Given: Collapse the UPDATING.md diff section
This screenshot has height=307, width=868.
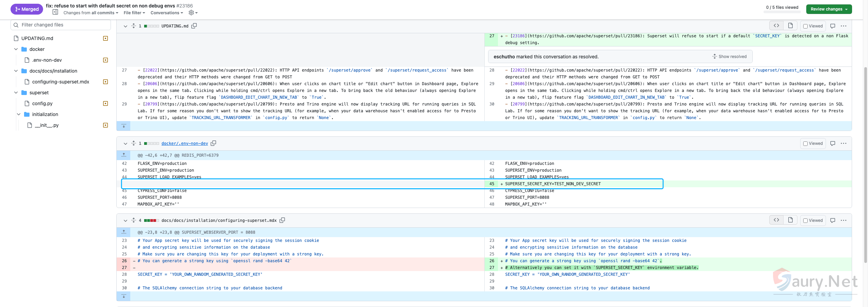Looking at the screenshot, I should (125, 26).
